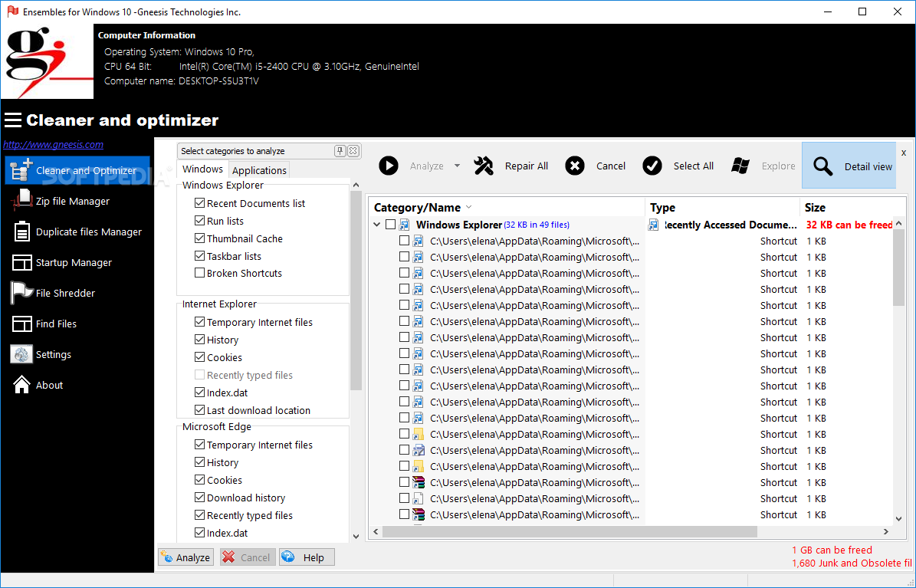Toggle Internet Explorer Last download location
Image resolution: width=916 pixels, height=588 pixels.
[200, 409]
